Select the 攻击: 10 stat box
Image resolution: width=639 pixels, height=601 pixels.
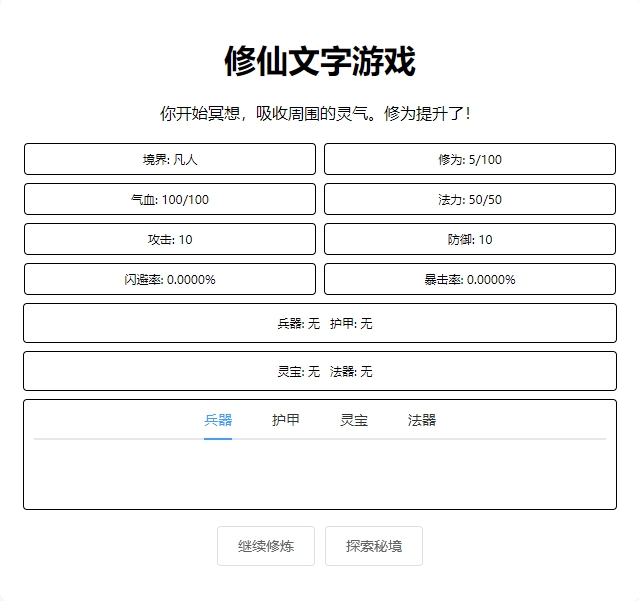(x=170, y=239)
